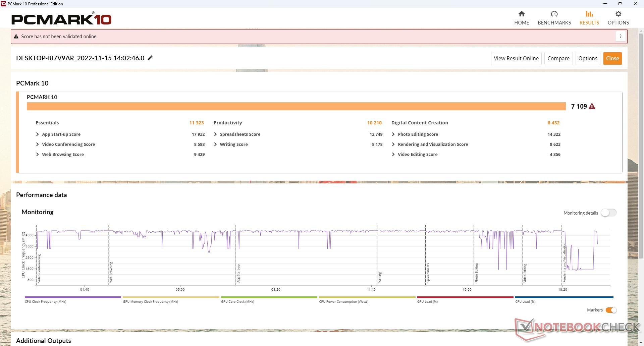
Task: Select GPU Load legend swatch
Action: (x=465, y=297)
